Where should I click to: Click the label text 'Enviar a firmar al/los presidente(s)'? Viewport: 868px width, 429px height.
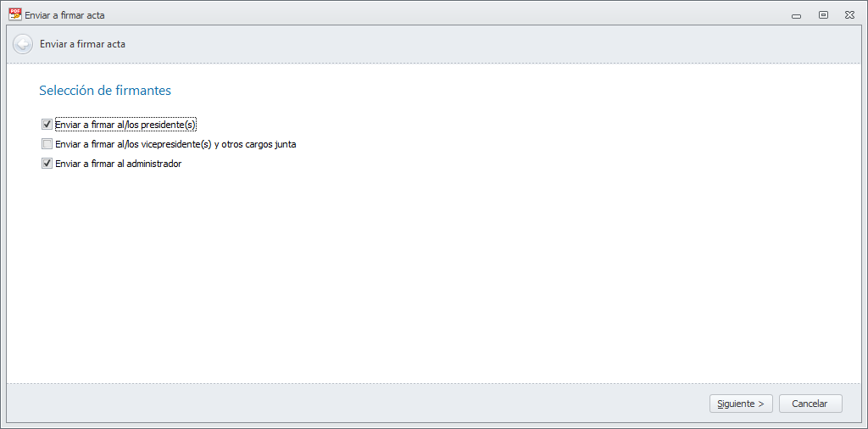click(125, 124)
